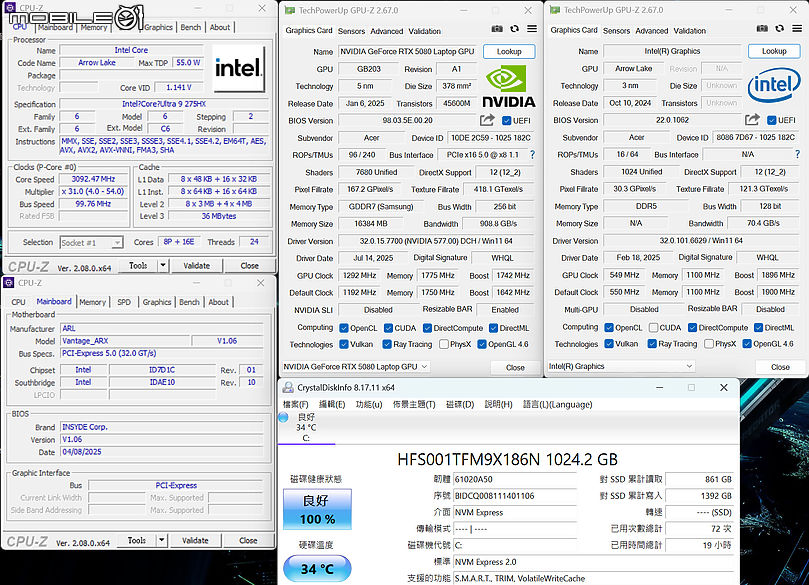Click the Driver Version field in Intel GPU-Z

701,240
